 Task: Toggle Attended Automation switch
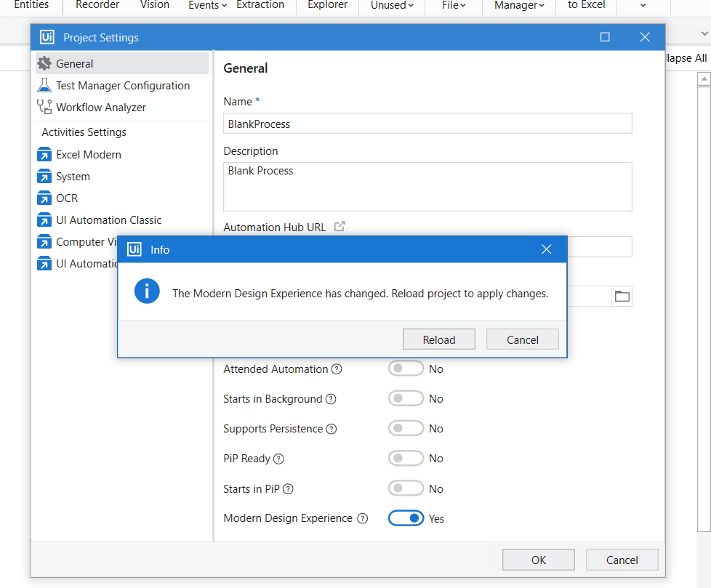(x=406, y=368)
